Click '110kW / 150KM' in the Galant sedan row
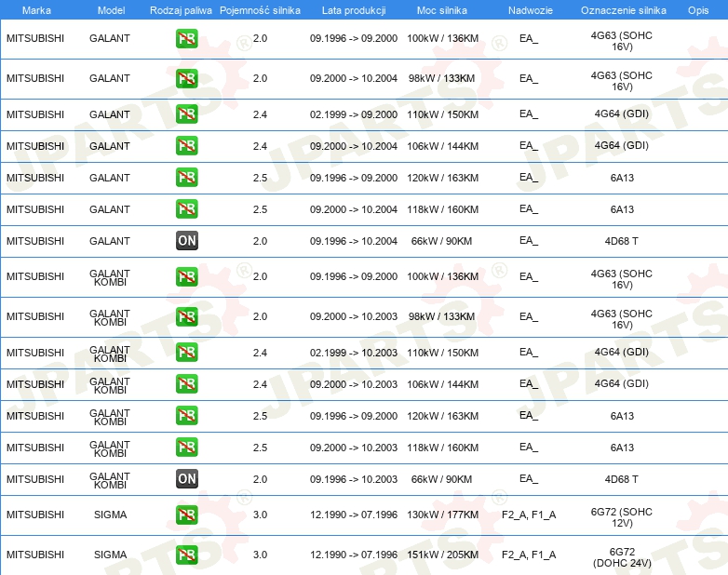Viewport: 728px width, 575px height. [x=442, y=114]
